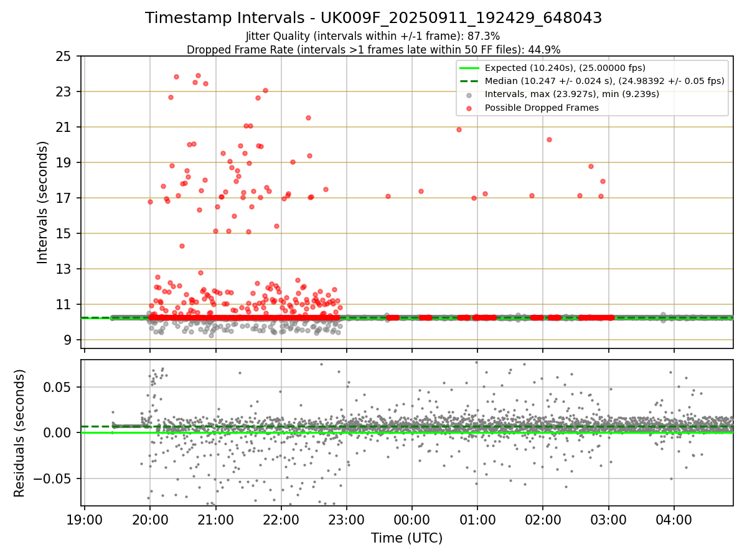Click the 'Residuals (seconds)' y-axis label
The height and width of the screenshot is (560, 747).
point(20,433)
